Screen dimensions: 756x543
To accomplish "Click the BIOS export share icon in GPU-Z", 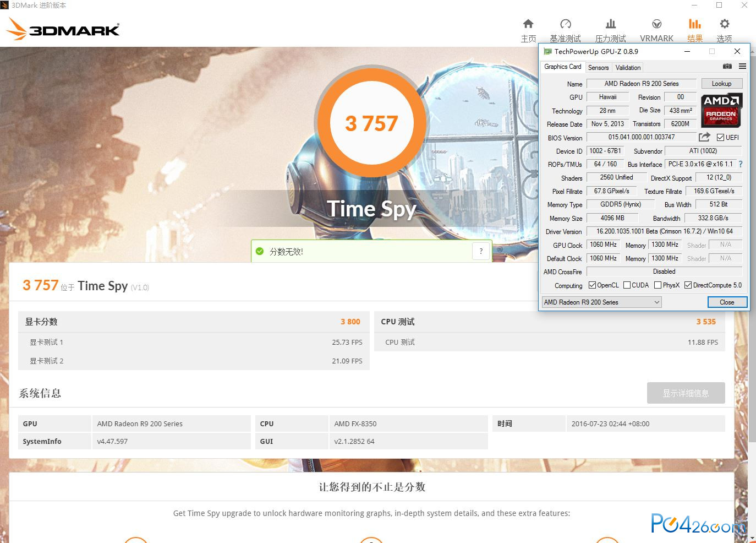I will coord(704,137).
